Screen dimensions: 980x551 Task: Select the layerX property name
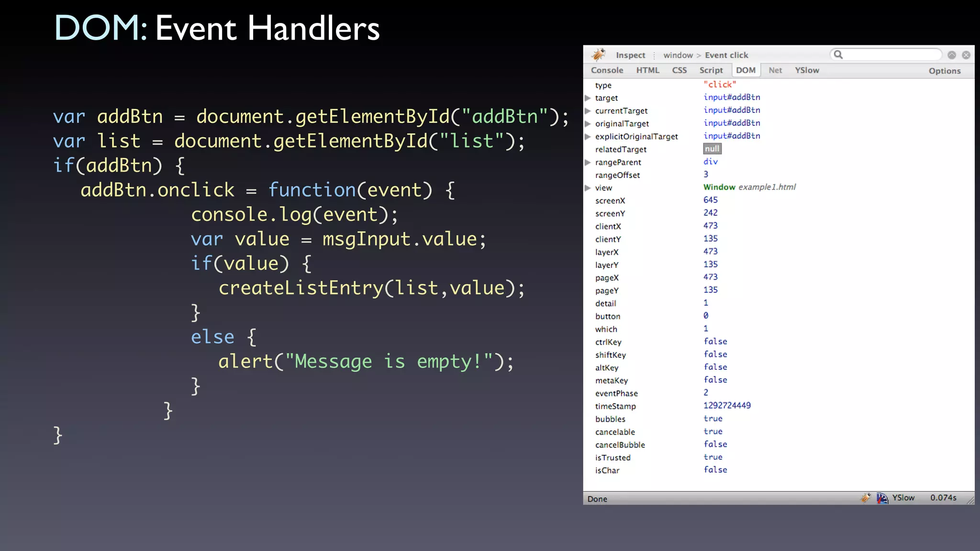tap(607, 252)
